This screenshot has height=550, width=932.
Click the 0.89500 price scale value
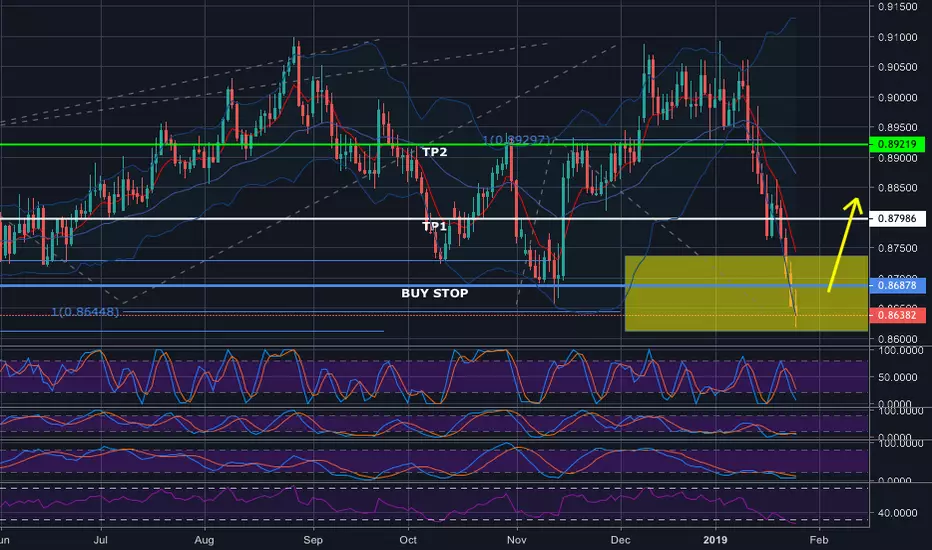898,127
